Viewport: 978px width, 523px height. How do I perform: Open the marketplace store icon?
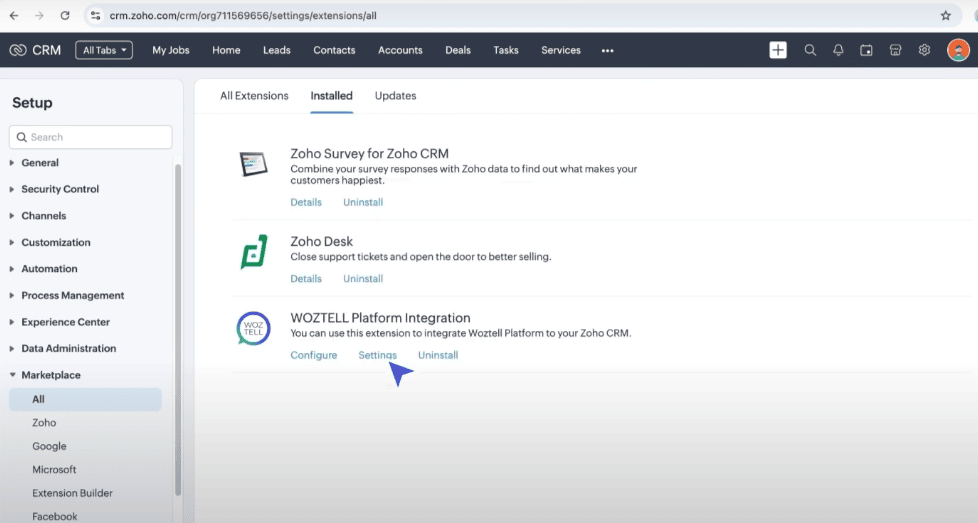pyautogui.click(x=895, y=50)
